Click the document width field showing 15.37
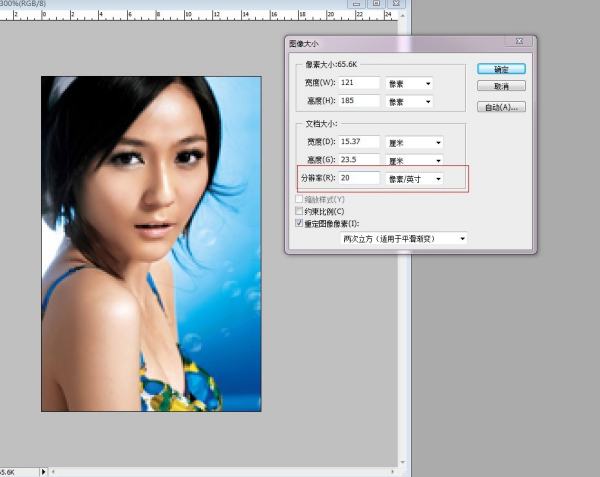 pos(358,142)
